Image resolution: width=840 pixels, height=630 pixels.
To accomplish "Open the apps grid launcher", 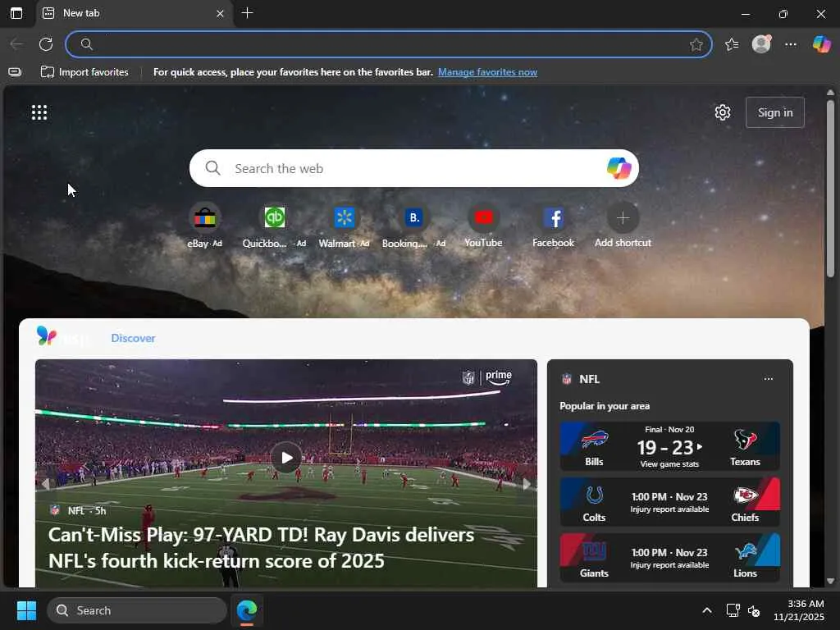I will tap(39, 112).
